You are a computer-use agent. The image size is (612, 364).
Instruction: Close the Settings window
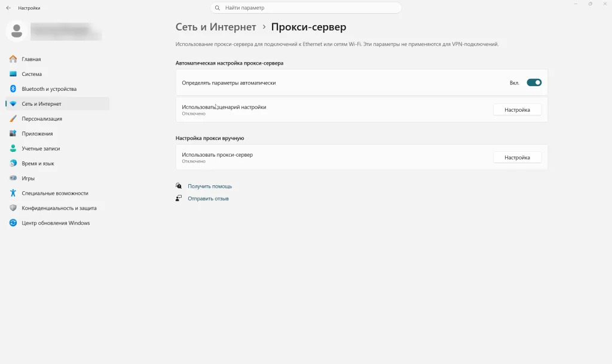pyautogui.click(x=605, y=4)
